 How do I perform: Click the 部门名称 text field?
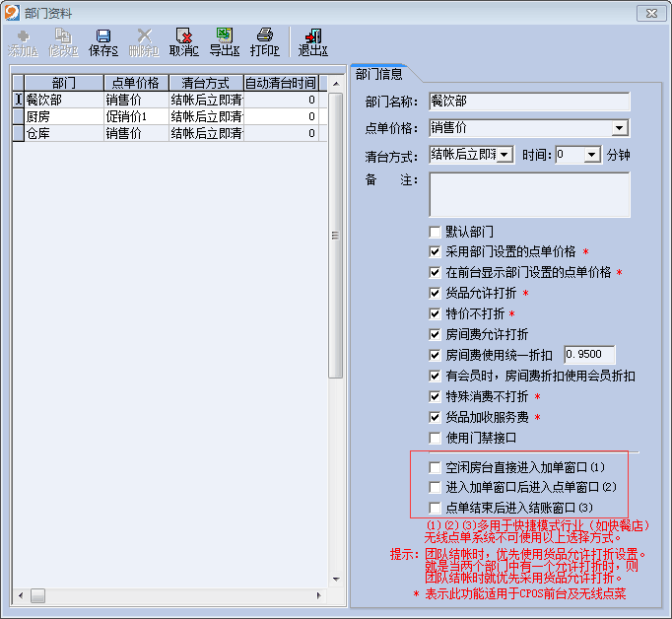point(529,102)
